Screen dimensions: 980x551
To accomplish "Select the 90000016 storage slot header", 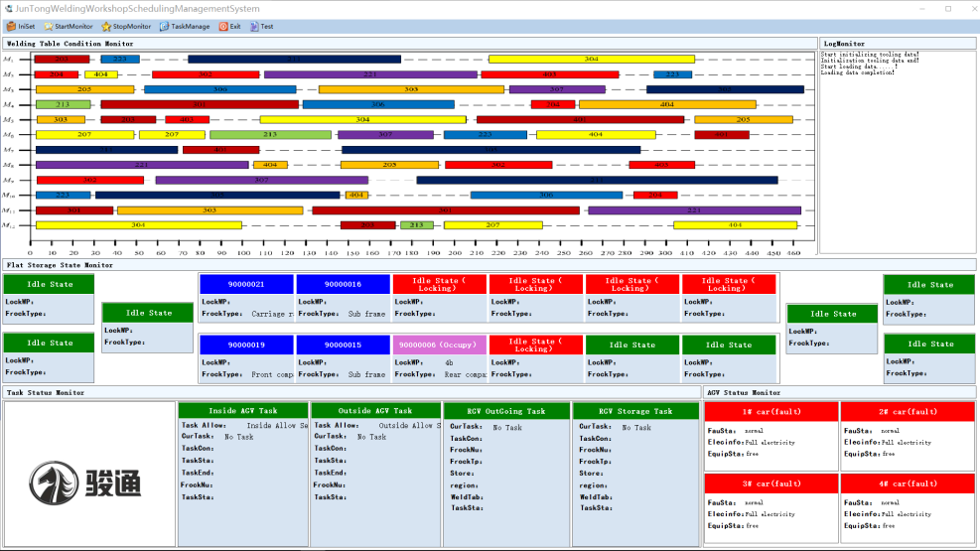I will [343, 284].
